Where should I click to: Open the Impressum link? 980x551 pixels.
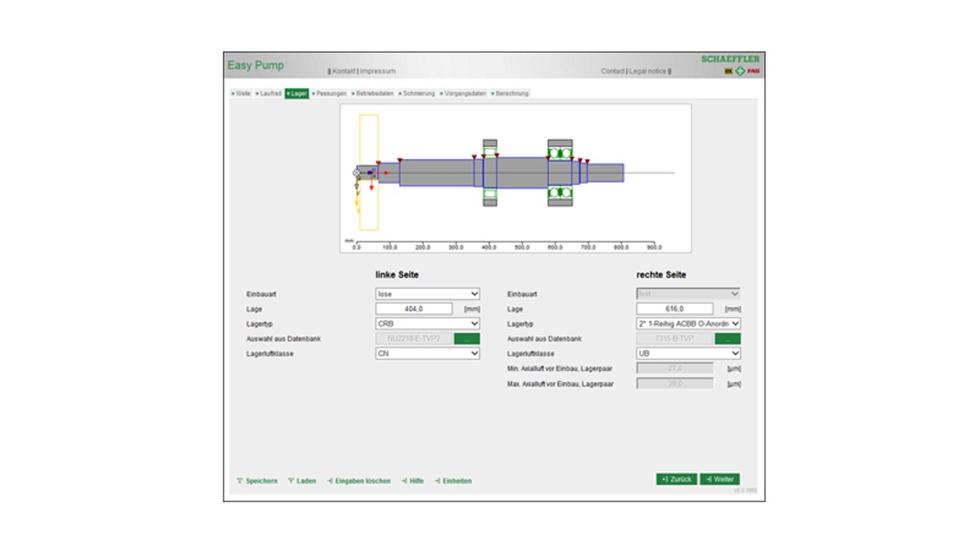click(377, 72)
